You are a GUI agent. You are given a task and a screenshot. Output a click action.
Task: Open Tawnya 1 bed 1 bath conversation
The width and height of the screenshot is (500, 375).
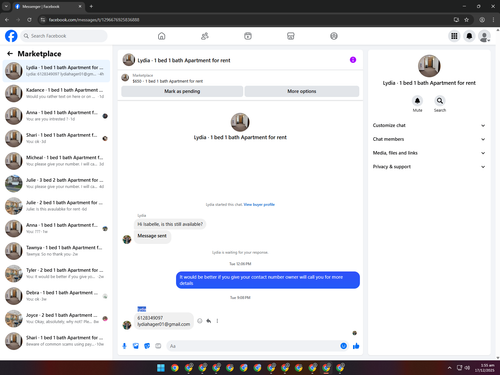(56, 251)
